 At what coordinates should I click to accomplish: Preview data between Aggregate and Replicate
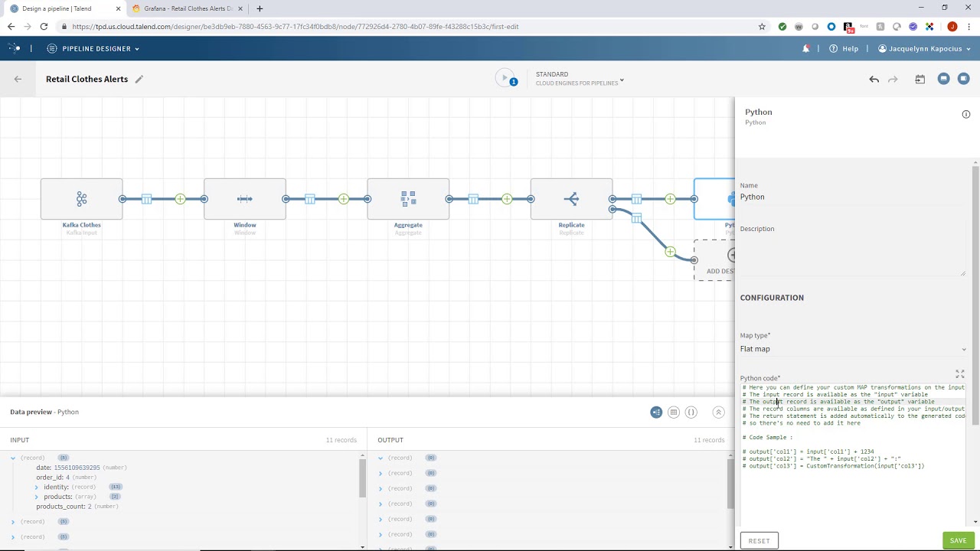pos(473,199)
